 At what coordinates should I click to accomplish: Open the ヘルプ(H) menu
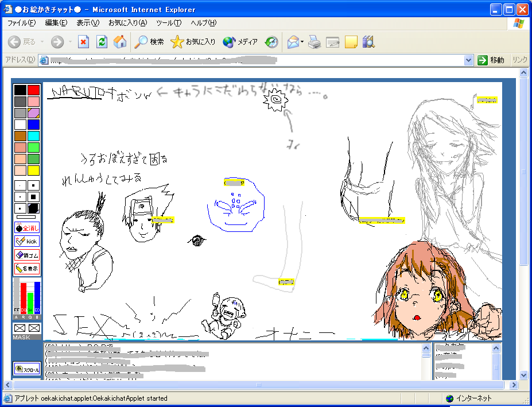coord(203,23)
